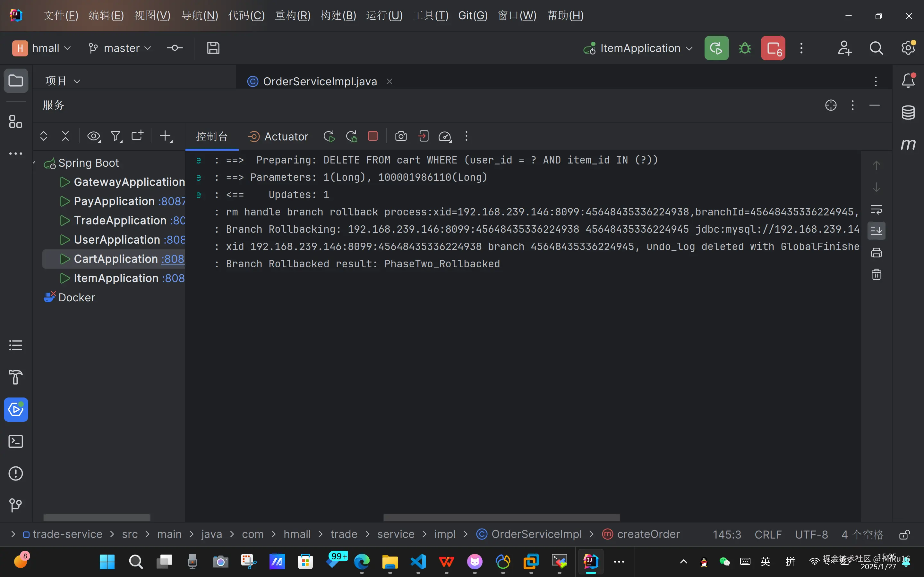Open Build hammer tool window
The image size is (924, 577).
tap(16, 377)
